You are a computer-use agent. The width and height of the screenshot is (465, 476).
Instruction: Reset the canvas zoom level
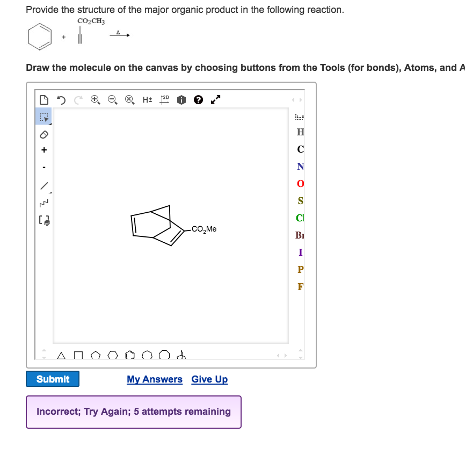coord(129,100)
